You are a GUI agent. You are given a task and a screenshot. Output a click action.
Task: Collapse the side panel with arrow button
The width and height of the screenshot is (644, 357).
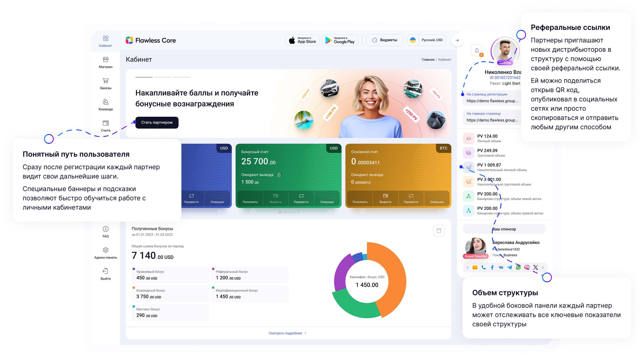click(x=457, y=40)
